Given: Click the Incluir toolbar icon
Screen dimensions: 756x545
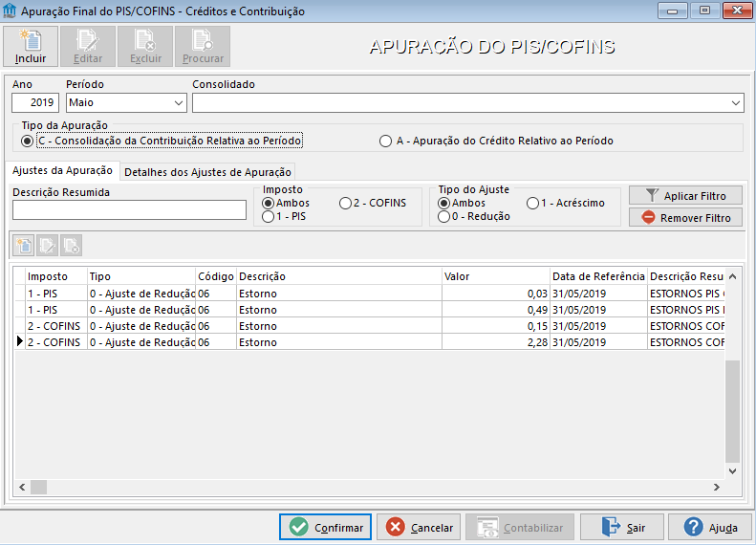Looking at the screenshot, I should [31, 46].
